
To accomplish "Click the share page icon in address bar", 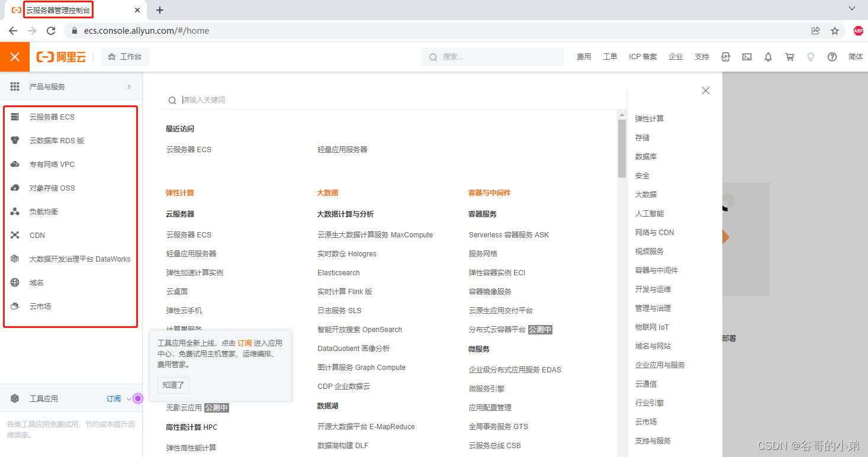I will (816, 31).
